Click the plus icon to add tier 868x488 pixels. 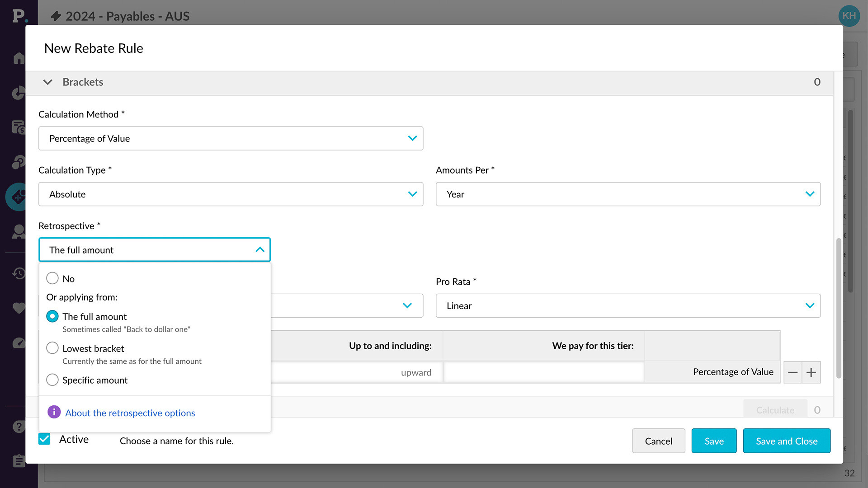coord(811,372)
